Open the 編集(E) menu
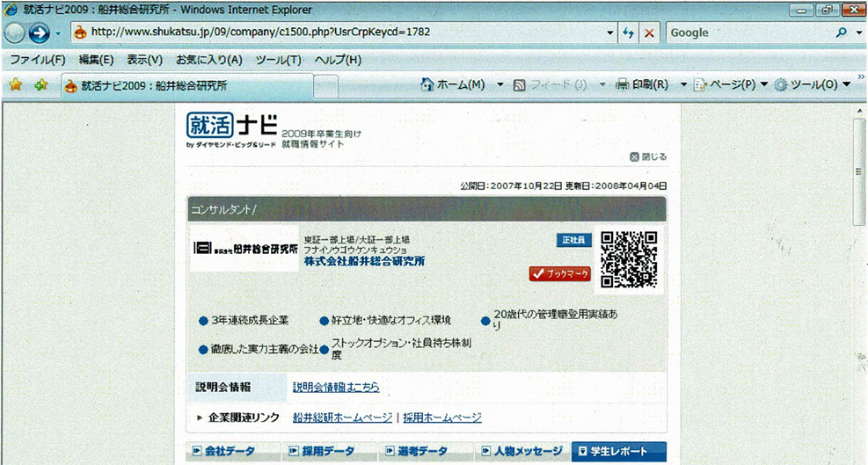868x465 pixels. click(96, 60)
